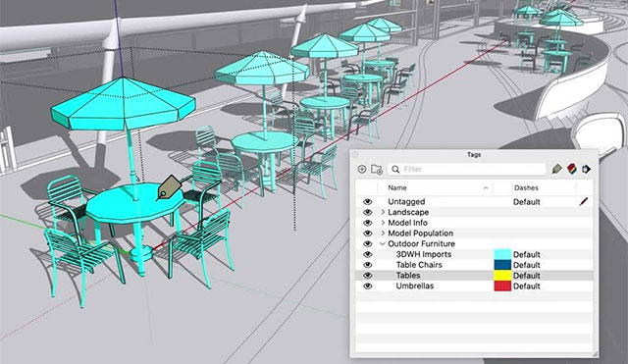Hide the Untagged tag visibility eye
The height and width of the screenshot is (364, 628).
pyautogui.click(x=367, y=201)
